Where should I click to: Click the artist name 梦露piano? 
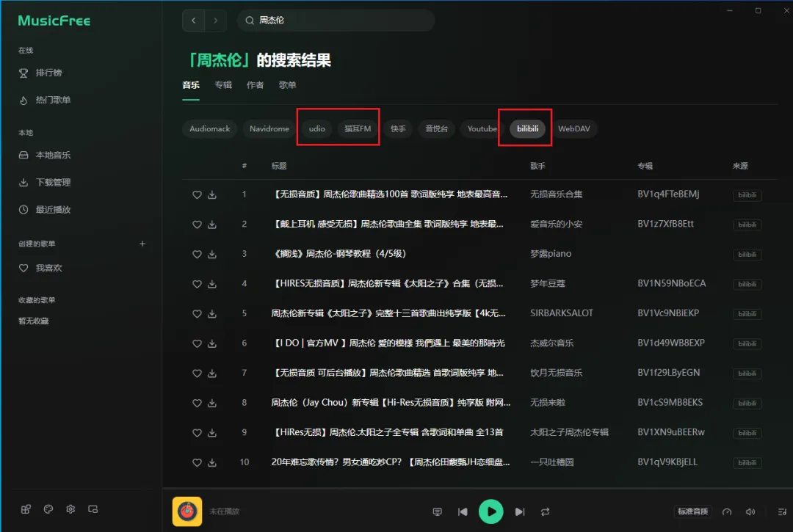point(551,254)
